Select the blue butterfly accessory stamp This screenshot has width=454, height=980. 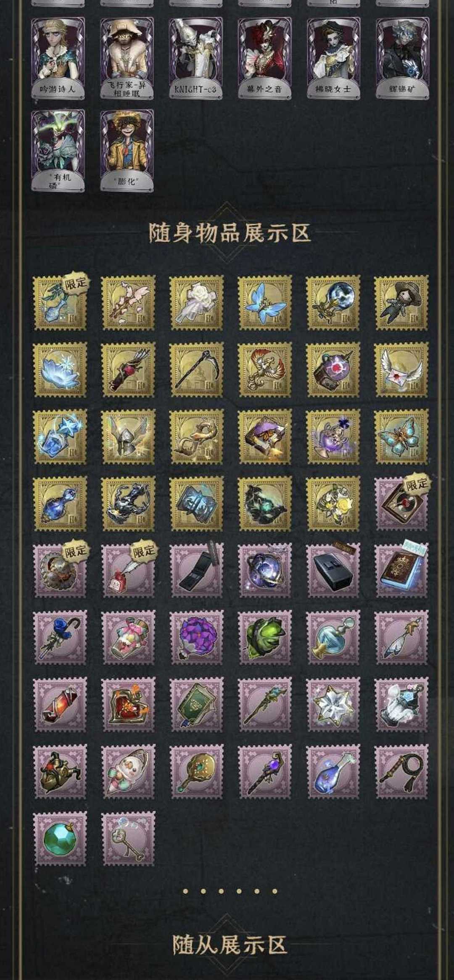click(264, 302)
